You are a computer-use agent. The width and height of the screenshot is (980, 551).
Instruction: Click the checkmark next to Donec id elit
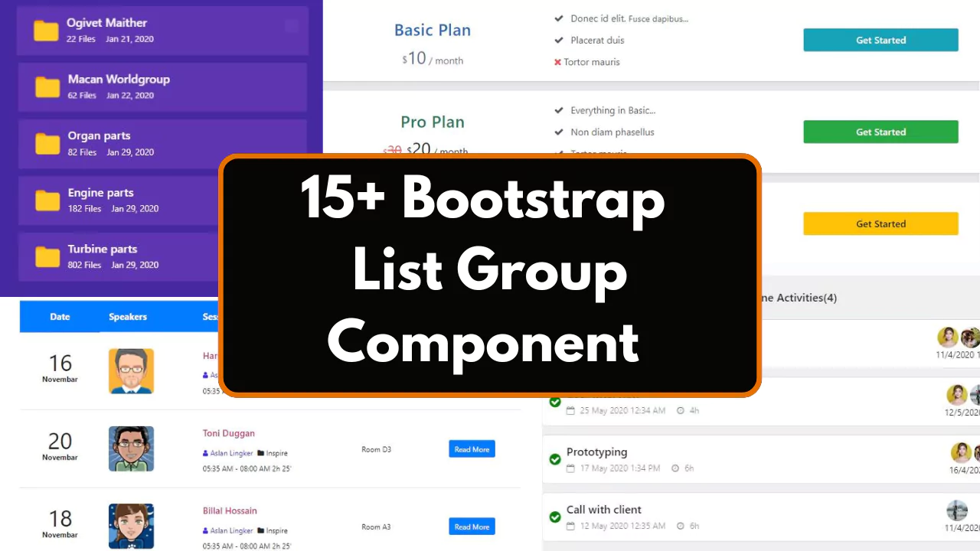(559, 18)
